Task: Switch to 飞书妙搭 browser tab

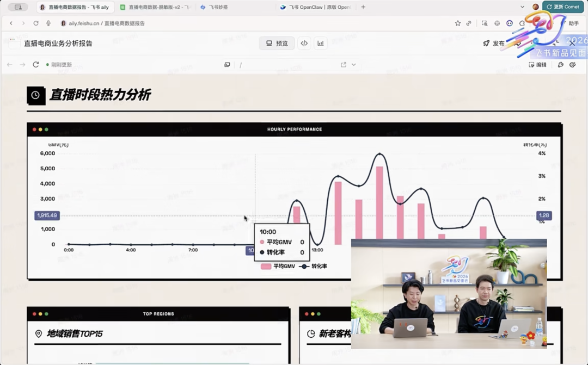Action: (x=218, y=7)
